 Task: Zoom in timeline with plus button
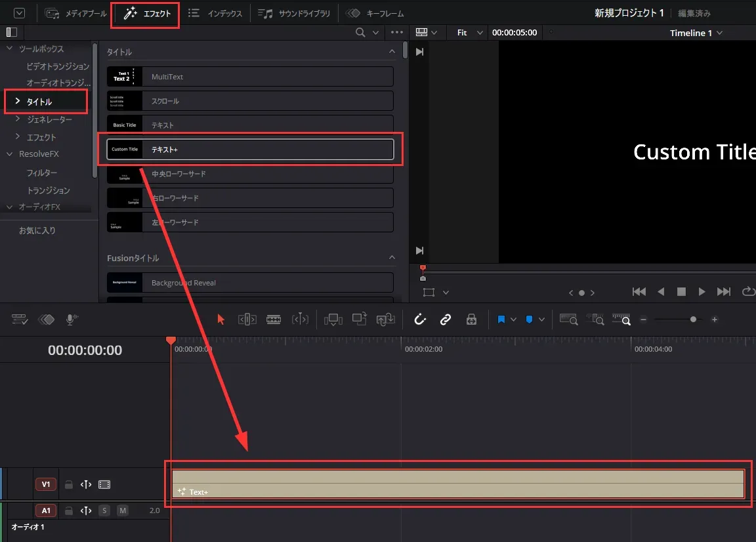coord(715,319)
